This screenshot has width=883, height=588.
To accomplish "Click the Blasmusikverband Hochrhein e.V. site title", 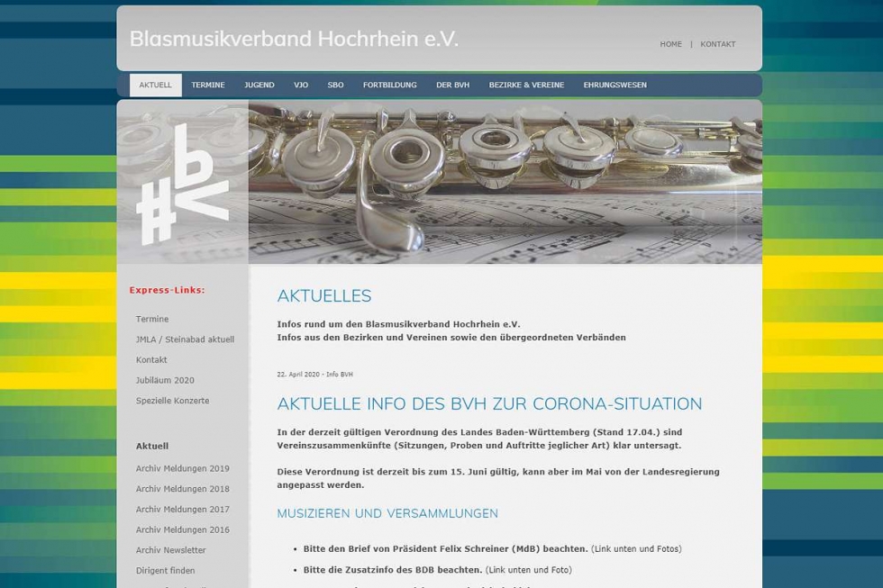I will 294,39.
